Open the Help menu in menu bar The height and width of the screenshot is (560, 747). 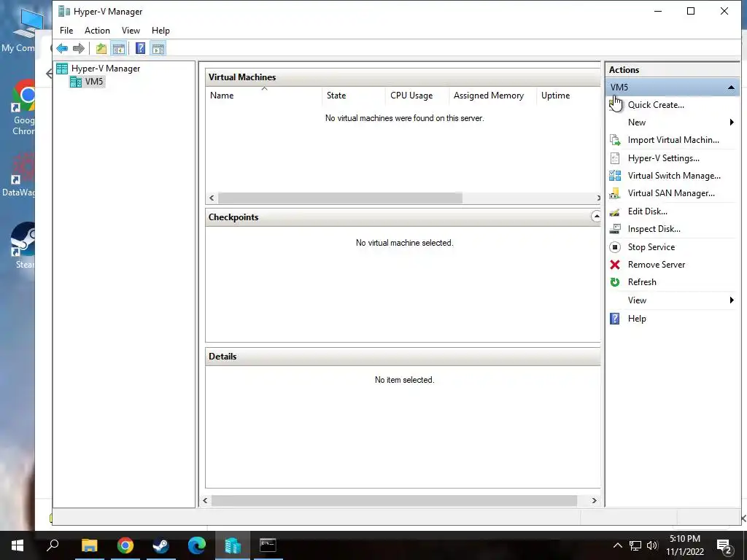[160, 31]
